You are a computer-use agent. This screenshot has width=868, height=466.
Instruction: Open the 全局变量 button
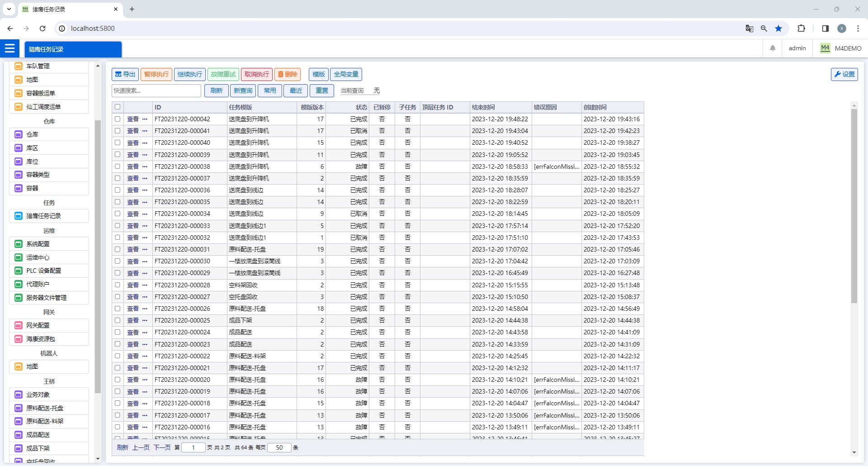(x=346, y=74)
